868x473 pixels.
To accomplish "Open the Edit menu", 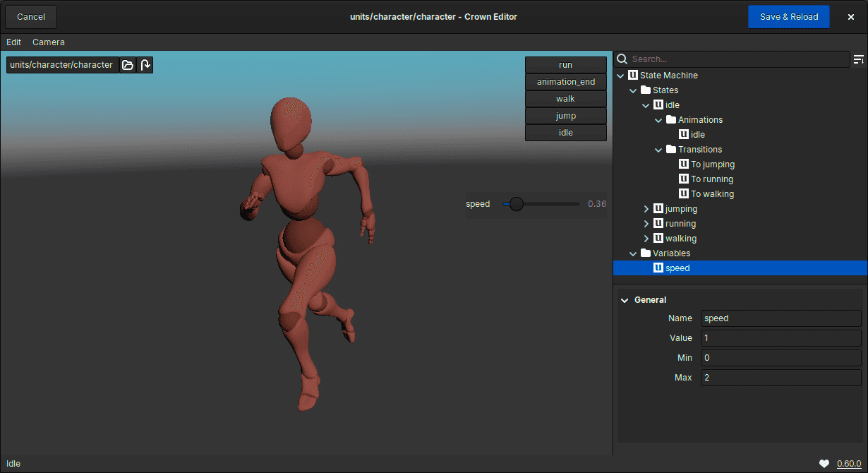I will [x=14, y=42].
